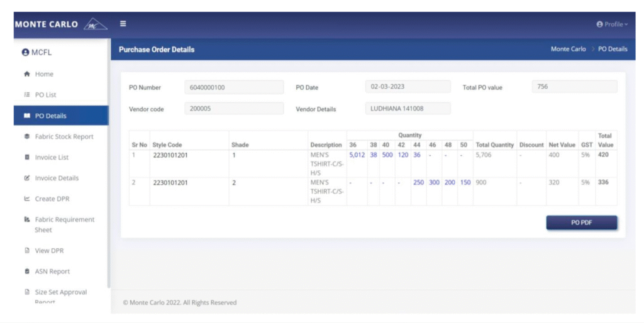644x323 pixels.
Task: Download the PO PDF
Action: coord(581,223)
